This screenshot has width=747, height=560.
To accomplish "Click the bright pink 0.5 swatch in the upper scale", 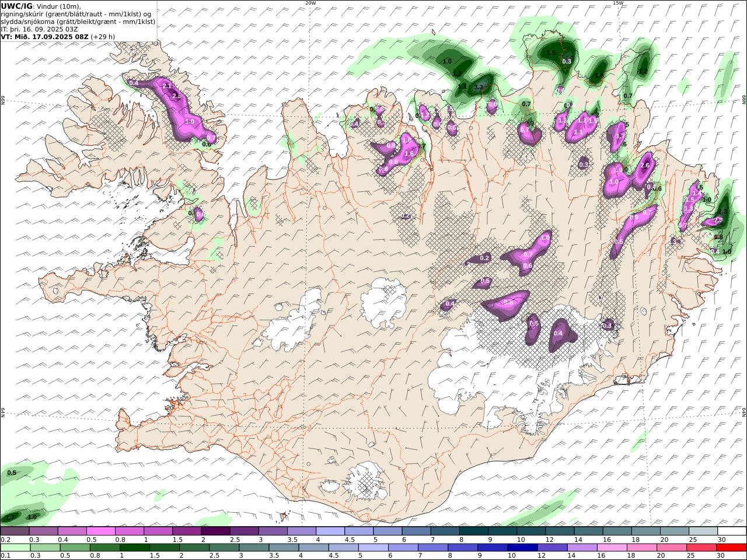I will click(x=100, y=531).
